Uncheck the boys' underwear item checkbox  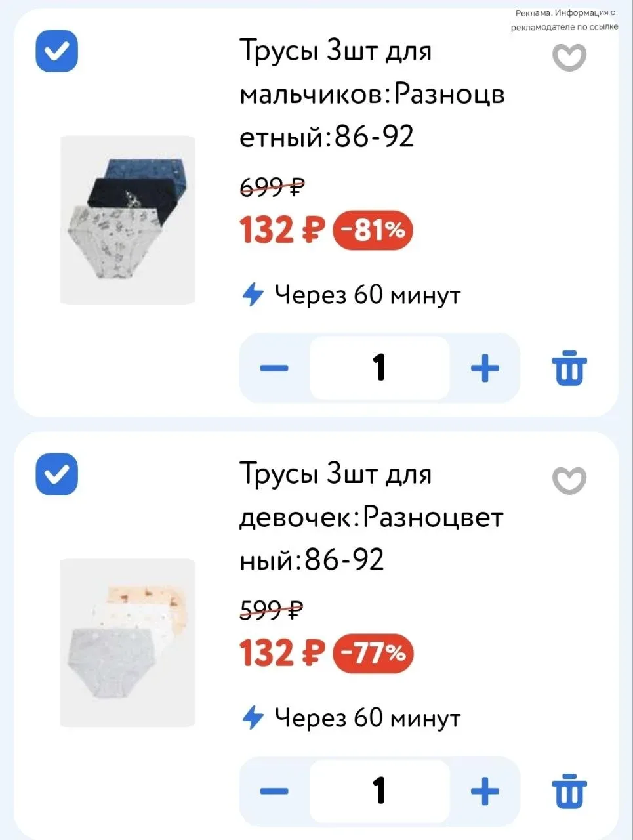point(57,51)
